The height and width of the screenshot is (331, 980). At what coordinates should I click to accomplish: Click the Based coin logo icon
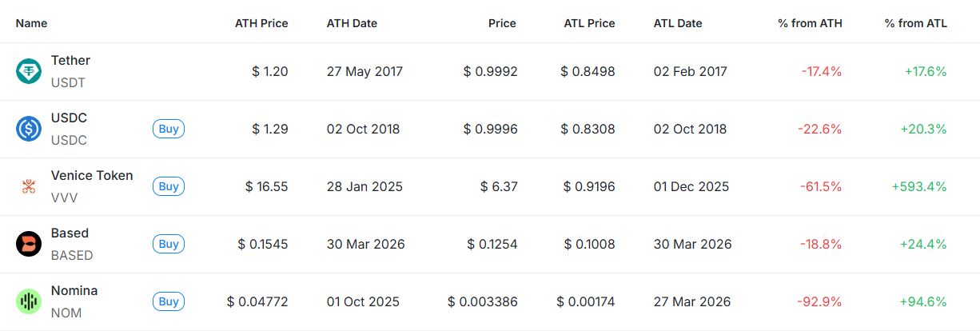coord(29,244)
